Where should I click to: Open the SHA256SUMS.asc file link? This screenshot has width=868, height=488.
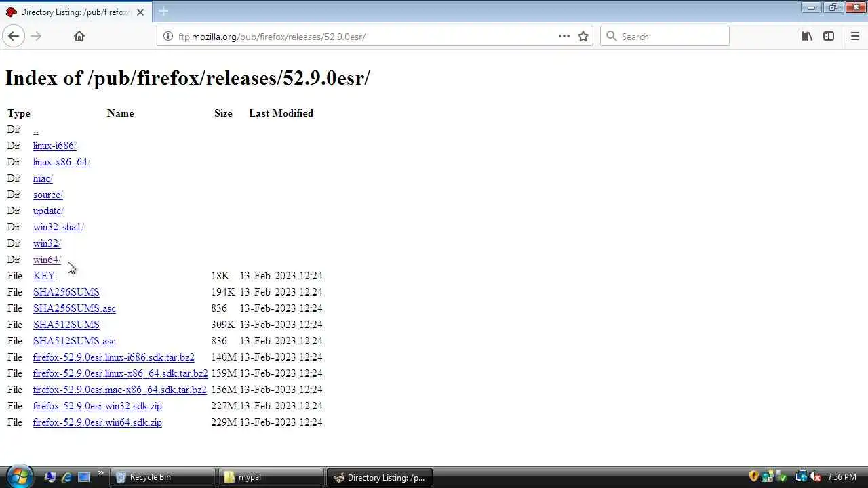point(75,308)
